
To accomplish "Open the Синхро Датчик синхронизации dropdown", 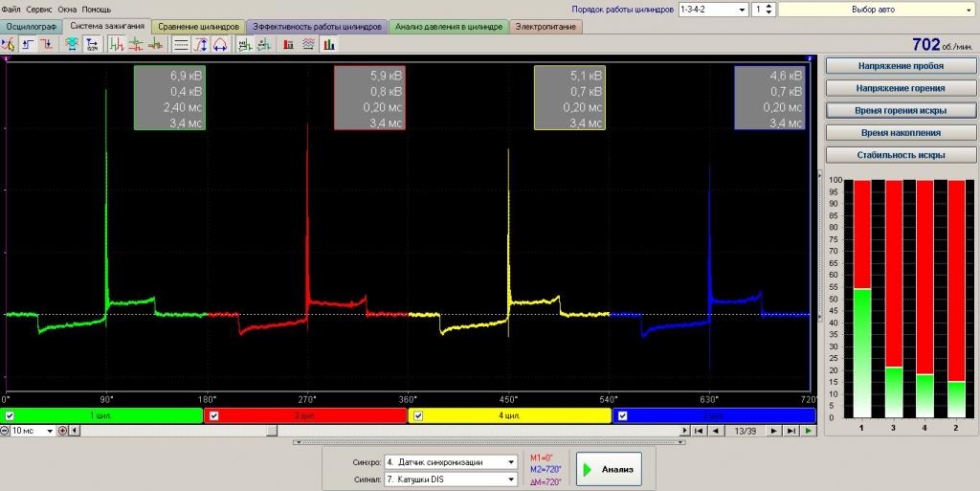I will (x=451, y=462).
